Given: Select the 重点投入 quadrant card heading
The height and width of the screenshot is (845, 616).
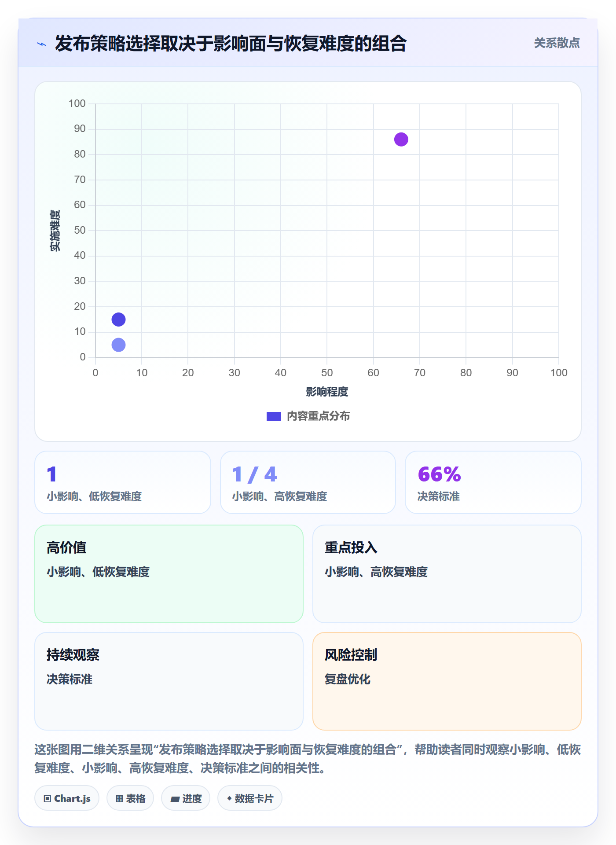Looking at the screenshot, I should point(351,547).
